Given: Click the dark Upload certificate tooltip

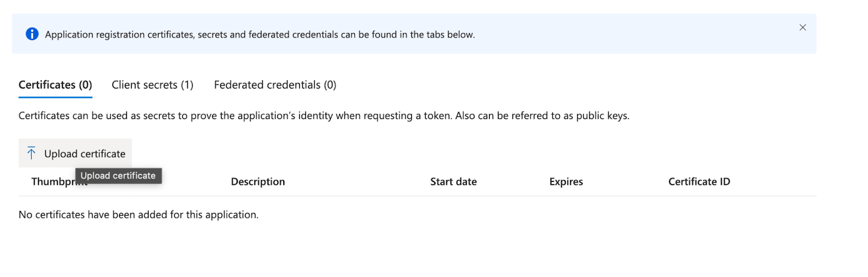Looking at the screenshot, I should click(118, 176).
